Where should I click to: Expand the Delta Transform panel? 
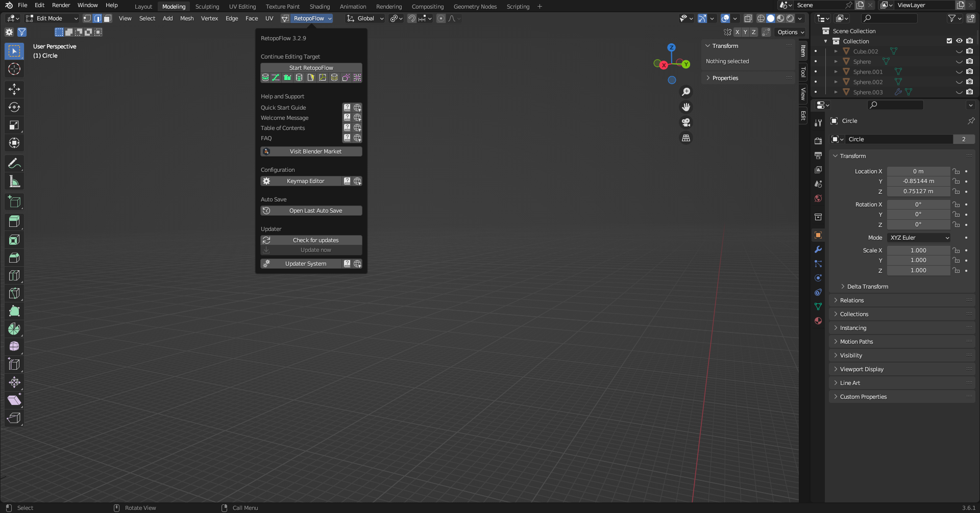pyautogui.click(x=867, y=287)
